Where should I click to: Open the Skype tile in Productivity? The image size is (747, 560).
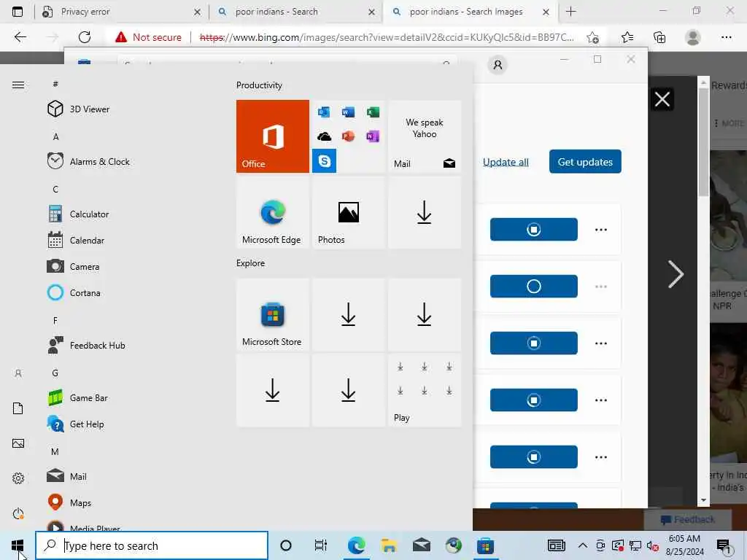325,161
